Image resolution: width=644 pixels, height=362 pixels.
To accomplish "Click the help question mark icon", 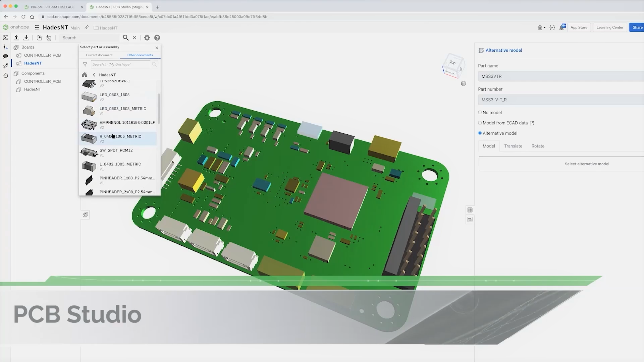I will click(x=157, y=38).
